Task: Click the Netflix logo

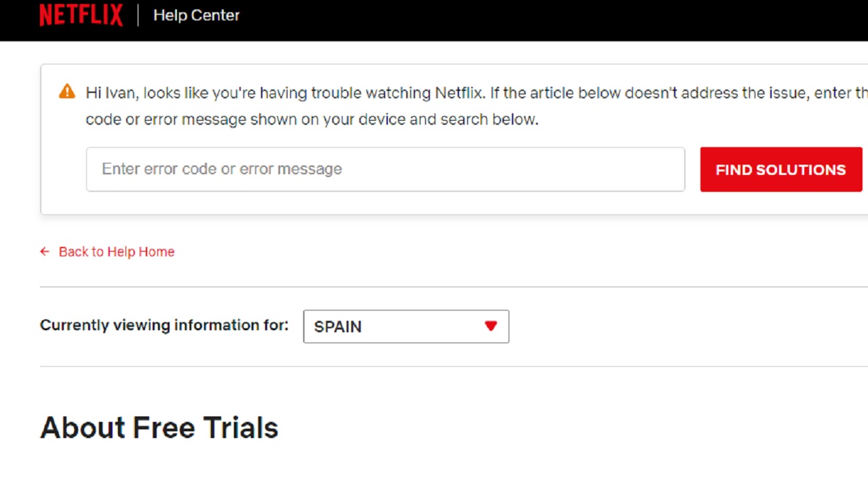Action: click(x=81, y=15)
